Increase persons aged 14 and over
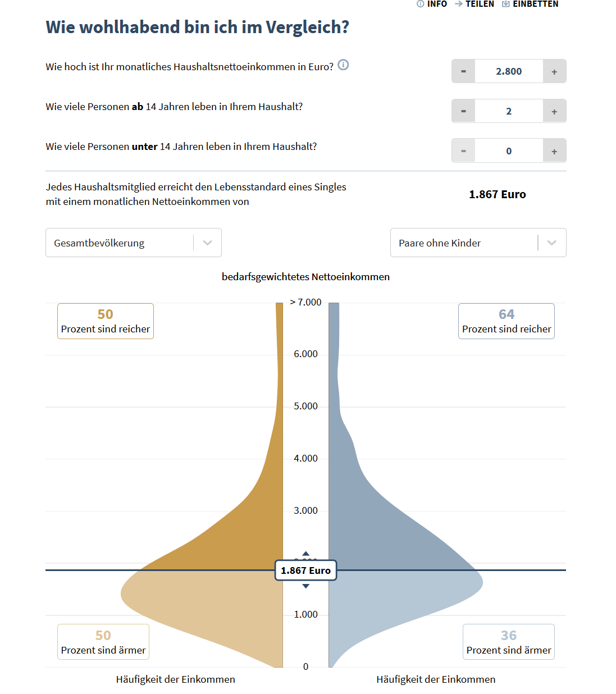The height and width of the screenshot is (694, 616). pos(554,111)
